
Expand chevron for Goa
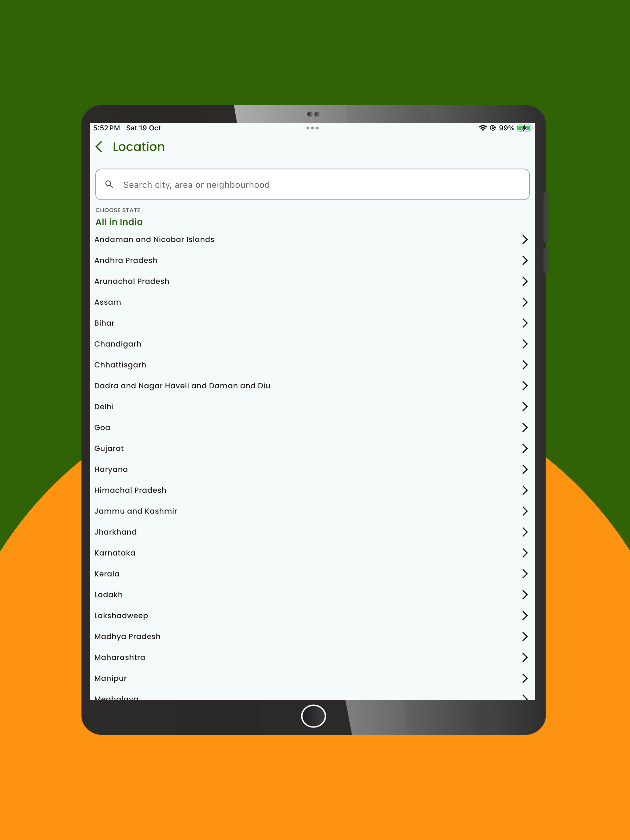(525, 427)
